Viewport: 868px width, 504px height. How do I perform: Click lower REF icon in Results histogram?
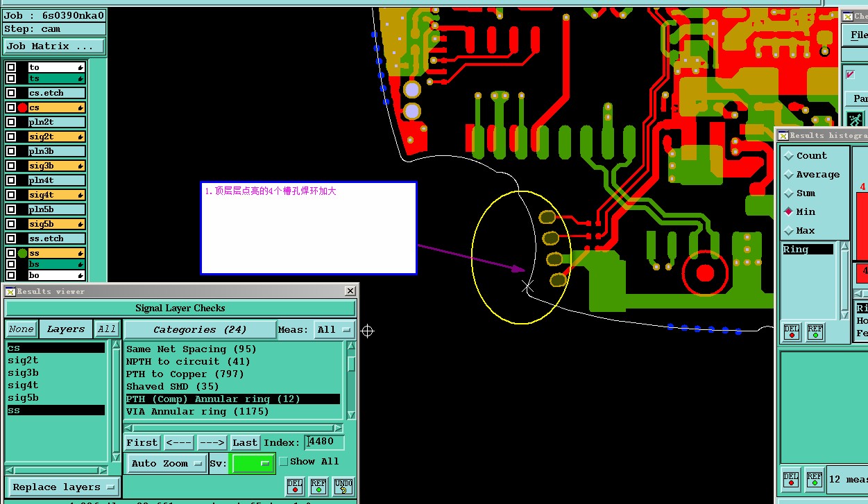click(815, 479)
